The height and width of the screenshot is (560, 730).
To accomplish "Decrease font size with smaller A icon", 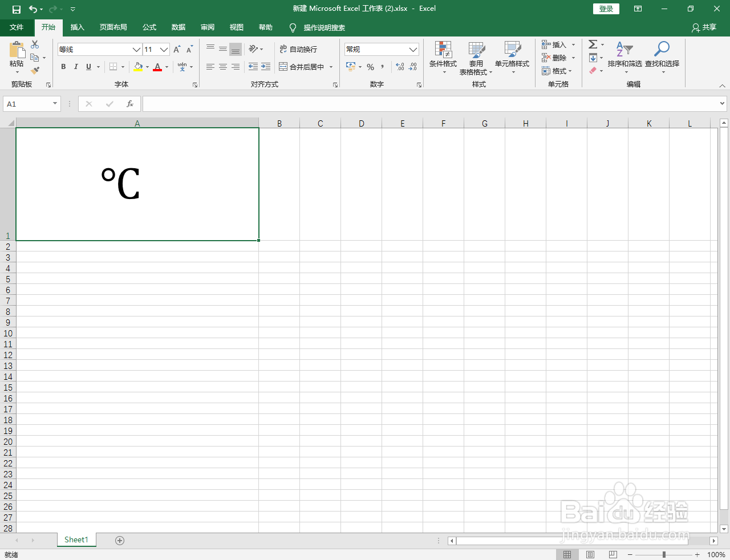I will 190,50.
